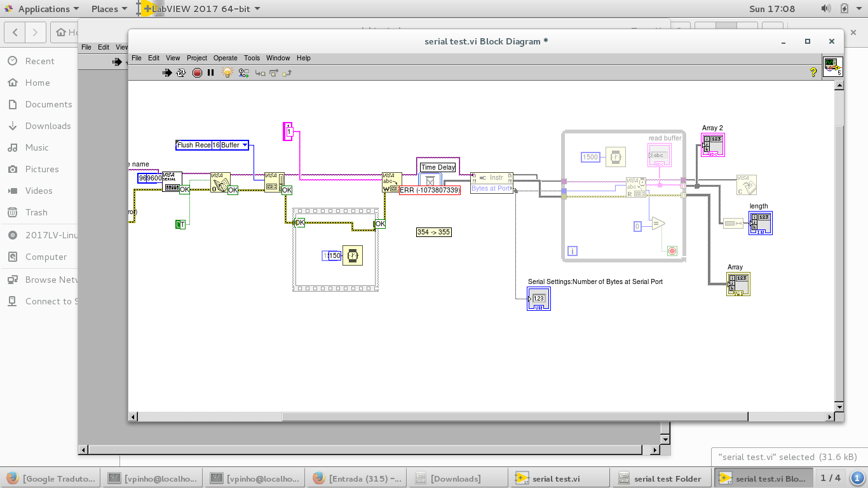Viewport: 868px width, 488px height.
Task: Click the Time Delay express VI
Action: [x=430, y=180]
